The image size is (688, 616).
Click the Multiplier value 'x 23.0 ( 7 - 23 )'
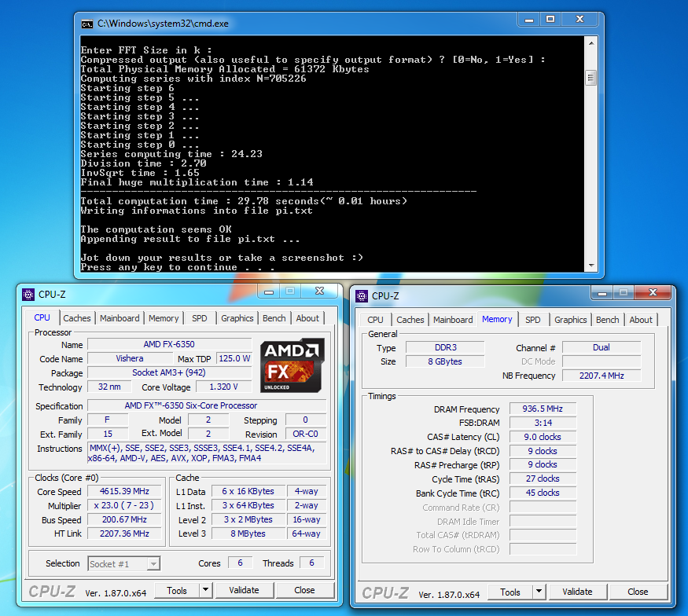(x=124, y=505)
